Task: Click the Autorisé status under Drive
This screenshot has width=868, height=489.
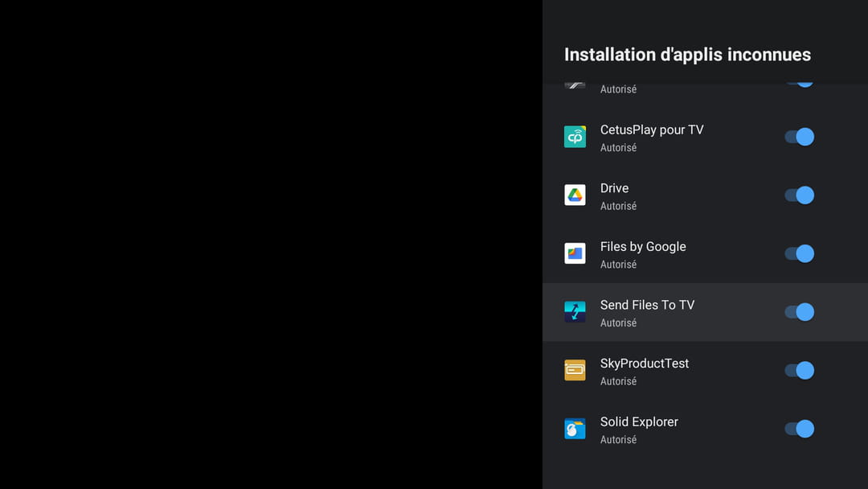Action: pyautogui.click(x=618, y=207)
